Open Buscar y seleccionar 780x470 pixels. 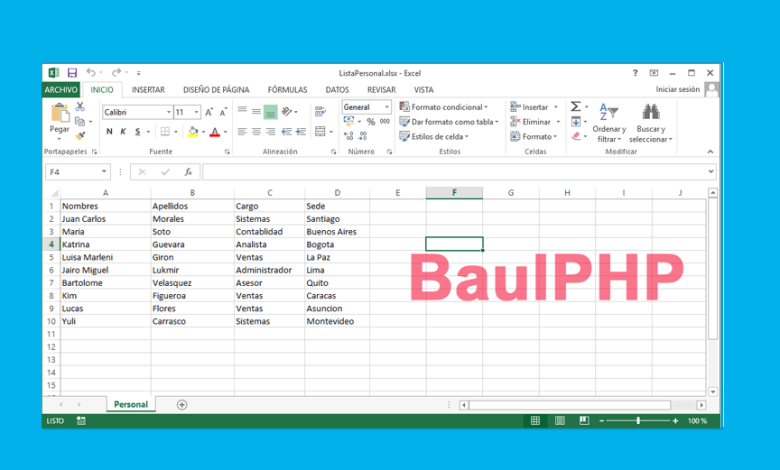[x=651, y=123]
